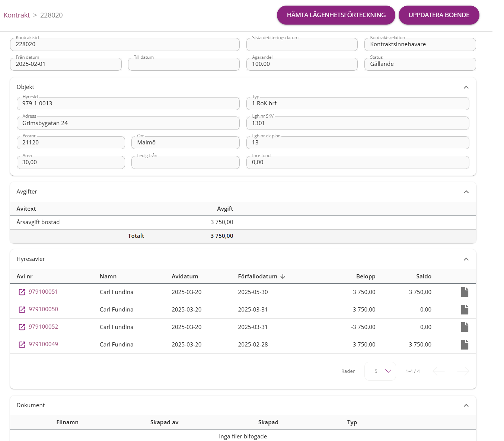Image resolution: width=504 pixels, height=441 pixels.
Task: Open the Rader rows-per-page dropdown
Action: 380,371
